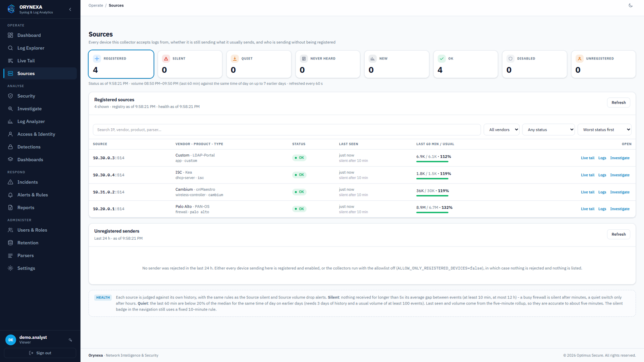
Task: Click the ISC Kea vendor cell
Action: point(190,175)
